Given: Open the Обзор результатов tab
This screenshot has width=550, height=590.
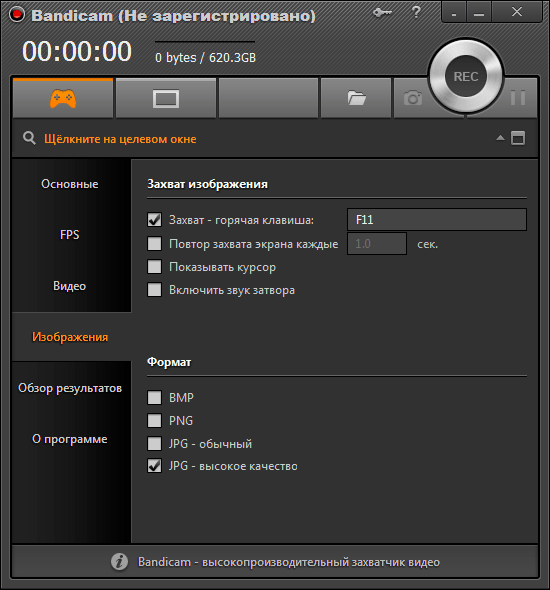Looking at the screenshot, I should 70,388.
